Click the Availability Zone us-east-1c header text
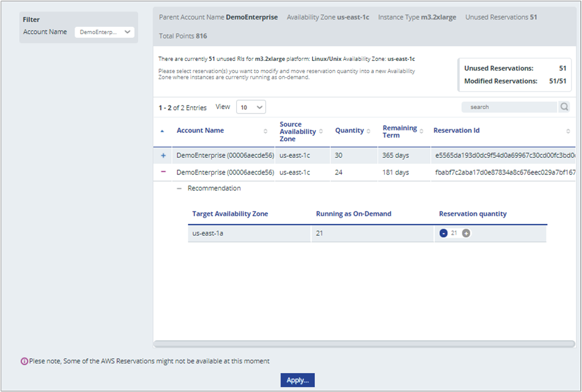 pos(328,17)
